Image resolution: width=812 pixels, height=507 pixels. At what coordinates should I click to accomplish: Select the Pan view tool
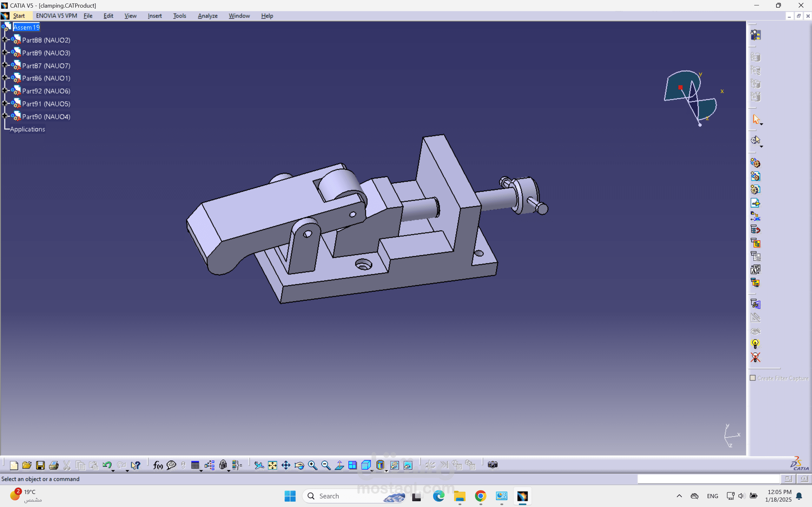click(286, 465)
